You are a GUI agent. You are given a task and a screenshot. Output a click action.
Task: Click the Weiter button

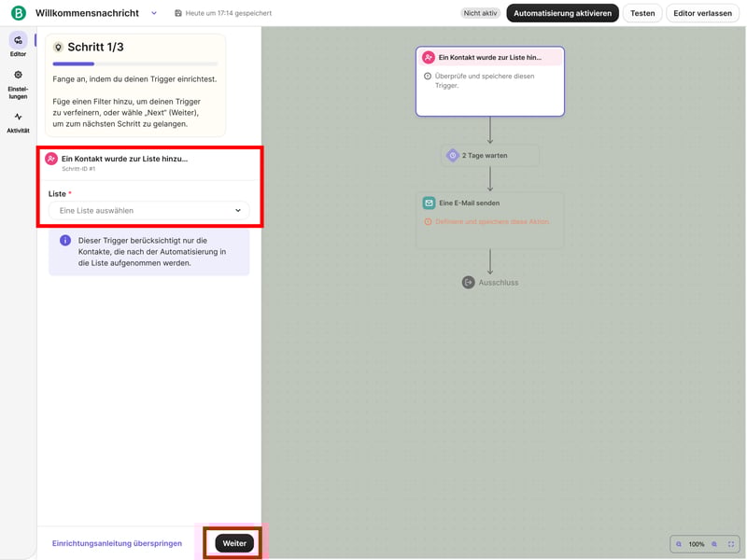pyautogui.click(x=234, y=543)
